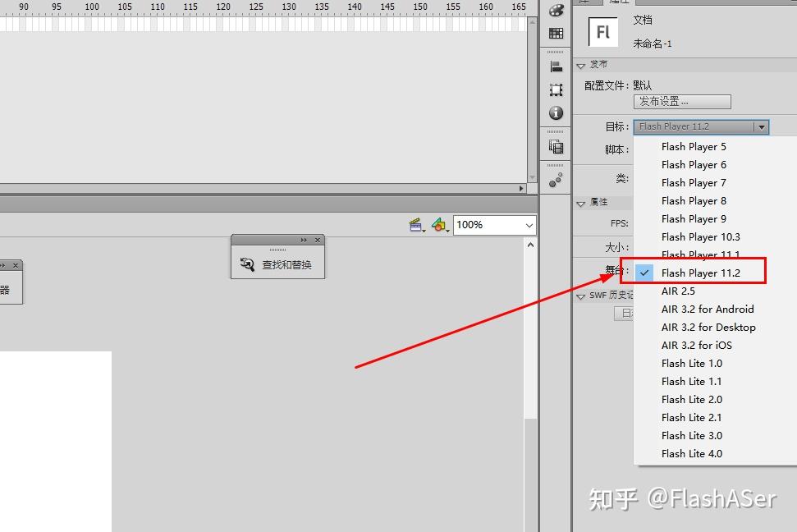Screen dimensions: 797x532
Task: Select Flash Lite 1.1 target
Action: [x=692, y=382]
